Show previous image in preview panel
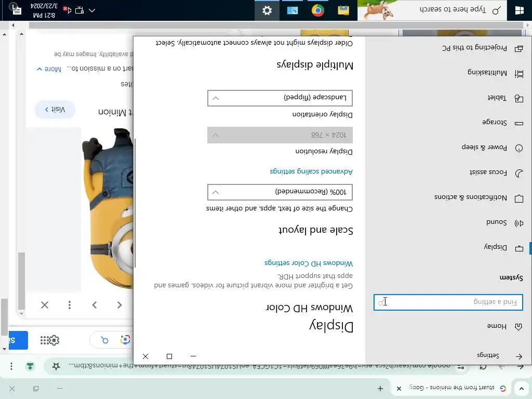The height and width of the screenshot is (399, 532). [119, 305]
